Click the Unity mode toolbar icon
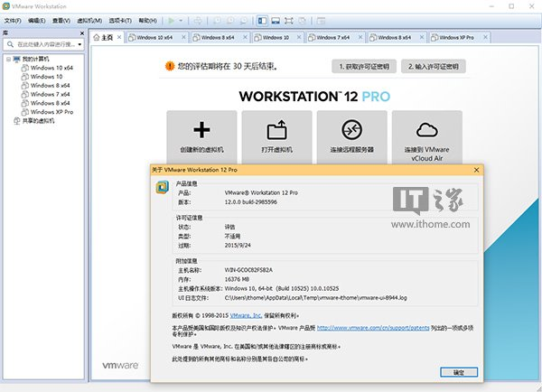The image size is (542, 392). point(302,21)
